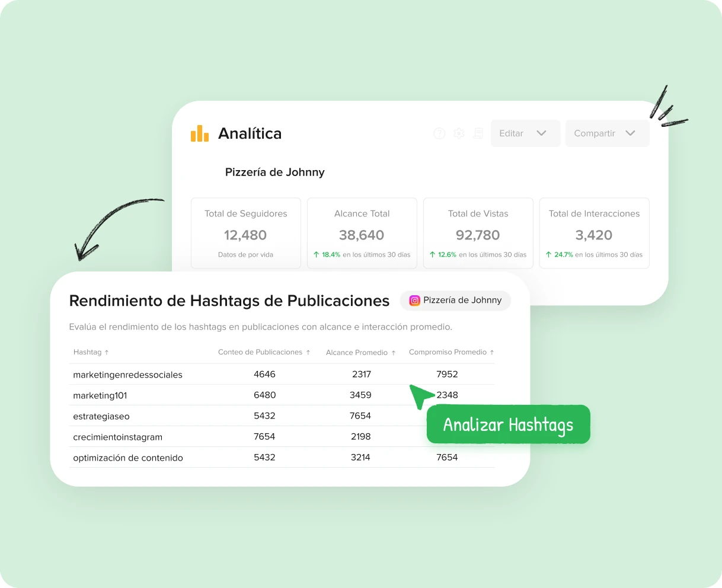Click the report document icon beside Editar
The height and width of the screenshot is (588, 722).
pyautogui.click(x=478, y=133)
